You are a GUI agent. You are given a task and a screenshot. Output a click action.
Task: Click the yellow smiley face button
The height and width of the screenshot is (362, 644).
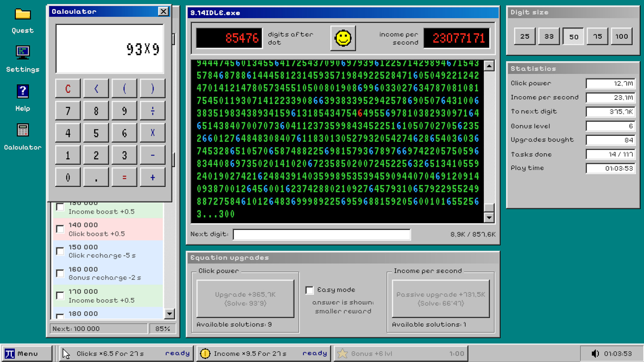tap(343, 38)
